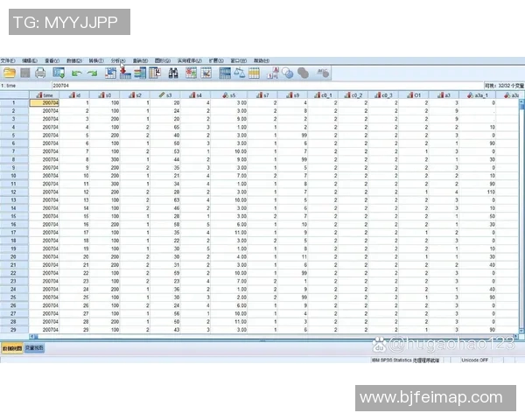
Task: Click the Redo arrow toolbar icon
Action: (92, 73)
